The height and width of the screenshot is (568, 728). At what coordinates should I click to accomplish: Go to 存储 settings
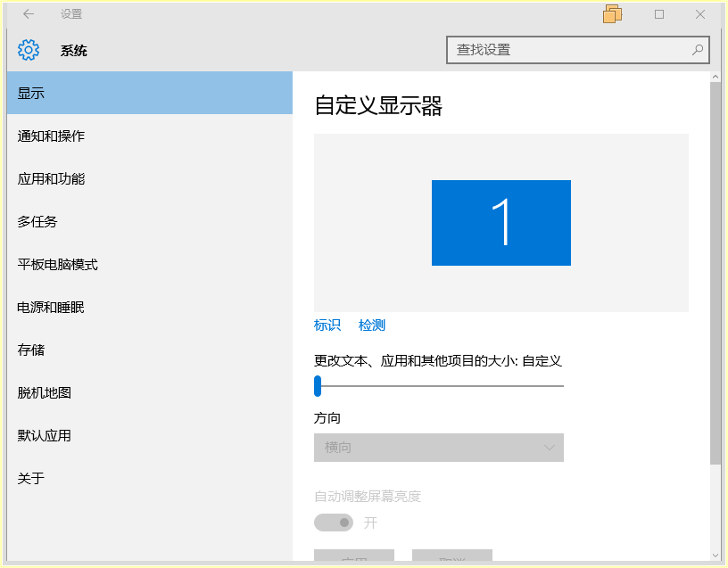coord(150,350)
